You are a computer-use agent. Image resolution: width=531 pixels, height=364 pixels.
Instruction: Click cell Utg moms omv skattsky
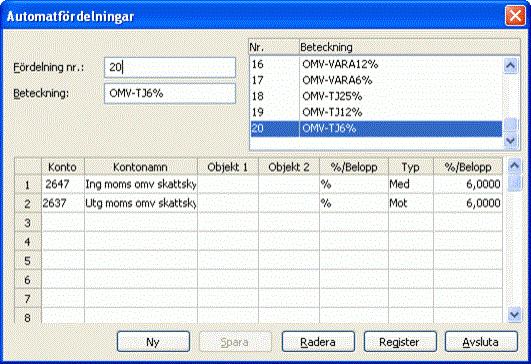click(141, 203)
